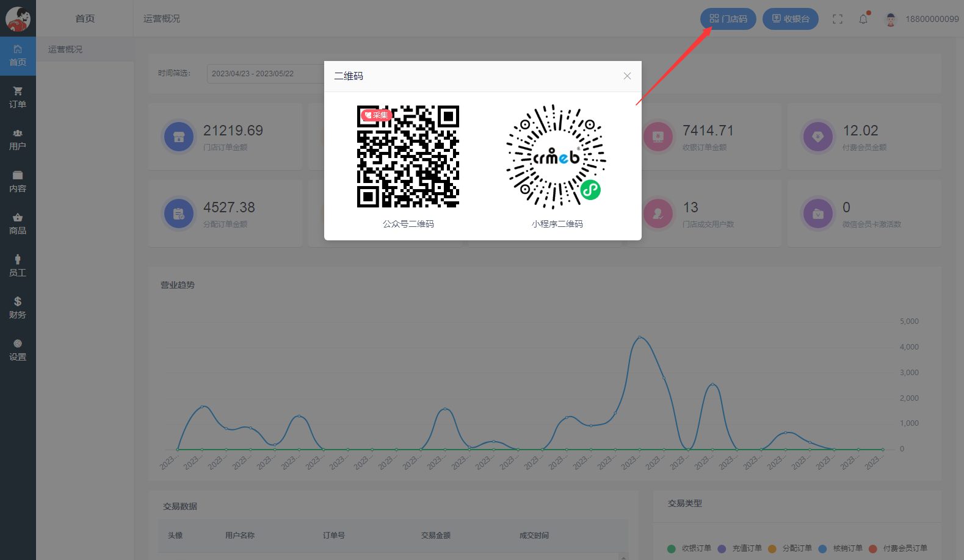The width and height of the screenshot is (964, 560).
Task: Click the 营业趋势 chart title
Action: coord(178,285)
